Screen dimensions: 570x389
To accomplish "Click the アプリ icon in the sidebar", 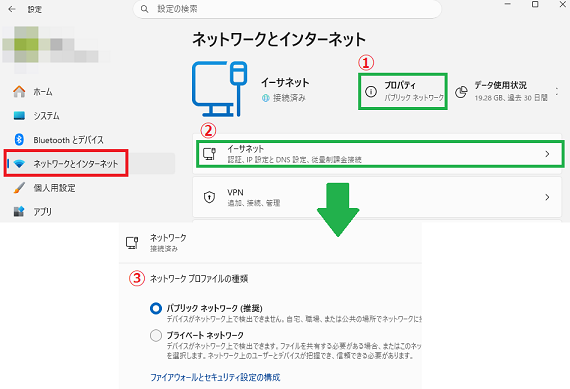I will point(19,211).
